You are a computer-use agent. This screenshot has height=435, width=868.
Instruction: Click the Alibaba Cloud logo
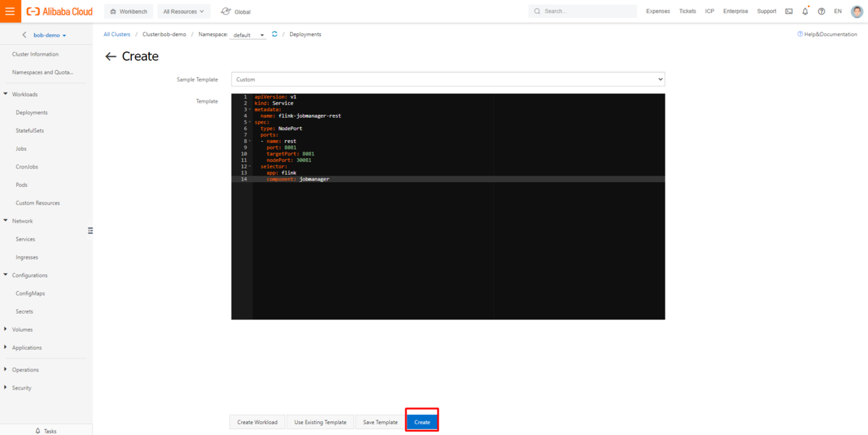click(x=59, y=12)
